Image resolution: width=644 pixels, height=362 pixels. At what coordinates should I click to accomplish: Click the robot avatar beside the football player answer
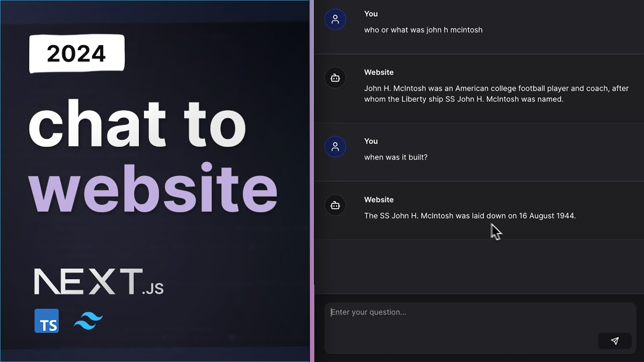(x=335, y=78)
